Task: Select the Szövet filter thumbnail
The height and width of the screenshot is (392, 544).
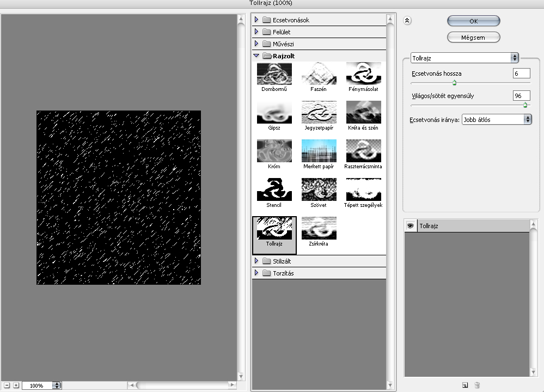Action: coord(319,189)
